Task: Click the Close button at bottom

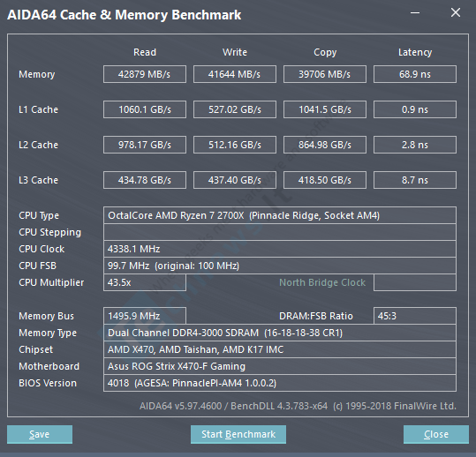Action: pos(436,434)
